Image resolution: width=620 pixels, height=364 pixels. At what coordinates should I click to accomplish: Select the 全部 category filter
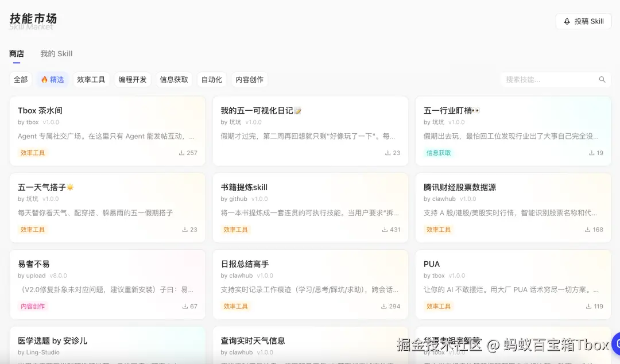tap(21, 80)
